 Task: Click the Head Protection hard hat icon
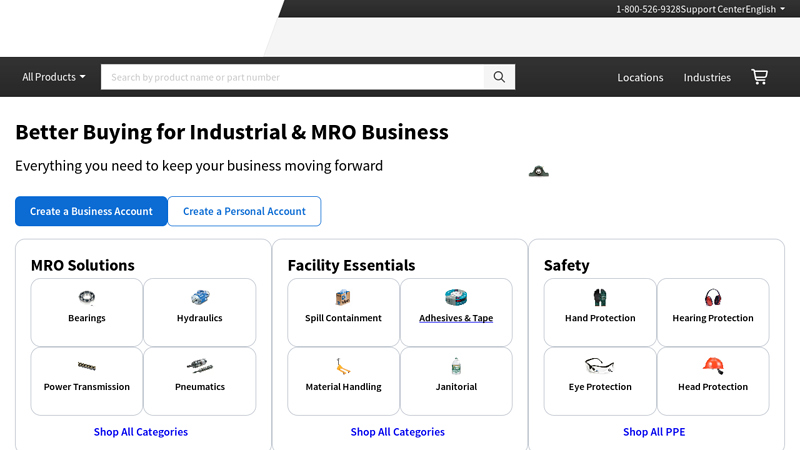pos(713,366)
